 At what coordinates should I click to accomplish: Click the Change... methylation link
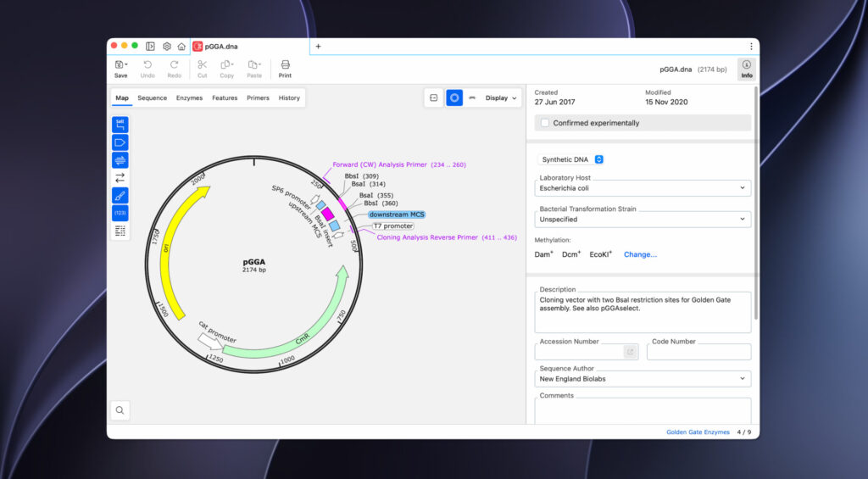(x=640, y=254)
